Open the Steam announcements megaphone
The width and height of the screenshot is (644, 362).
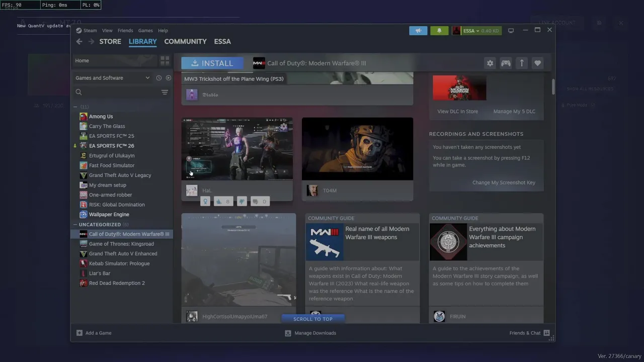tap(418, 31)
